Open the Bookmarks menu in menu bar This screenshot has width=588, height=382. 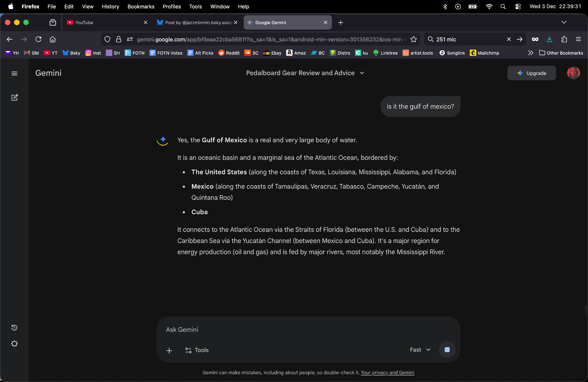[x=141, y=6]
